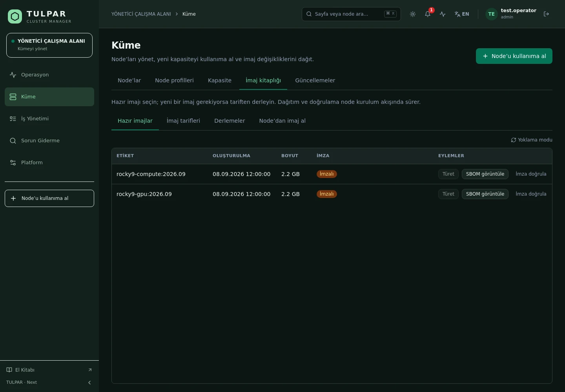Collapse the sidebar with the chevron
This screenshot has height=392, width=565.
pos(89,383)
